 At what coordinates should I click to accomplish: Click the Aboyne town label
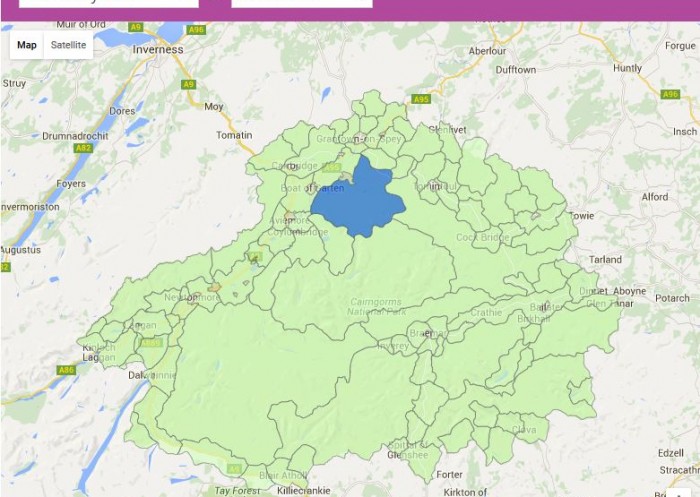[629, 291]
